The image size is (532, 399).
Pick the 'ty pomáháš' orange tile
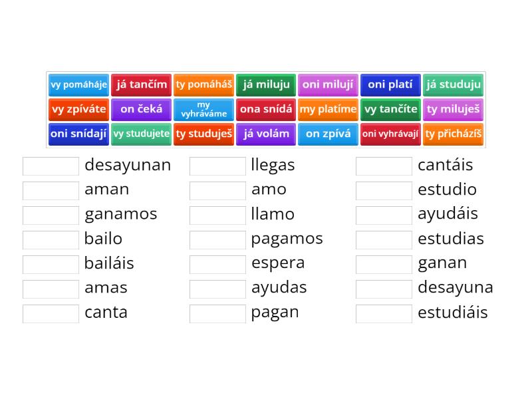coord(203,85)
